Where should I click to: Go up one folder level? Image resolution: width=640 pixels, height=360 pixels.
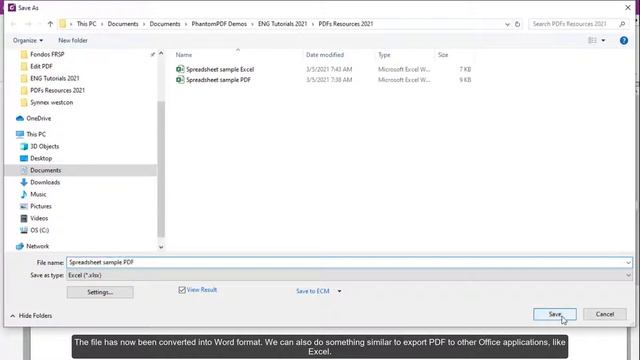click(50, 24)
